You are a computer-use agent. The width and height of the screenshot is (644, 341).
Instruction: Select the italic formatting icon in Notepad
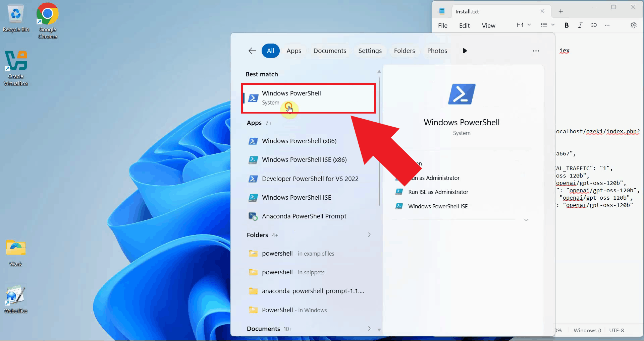coord(580,25)
